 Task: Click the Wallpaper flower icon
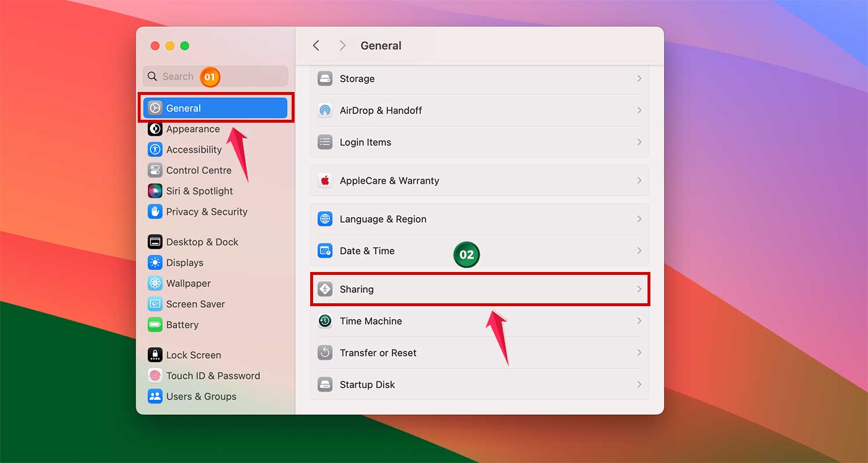[155, 283]
